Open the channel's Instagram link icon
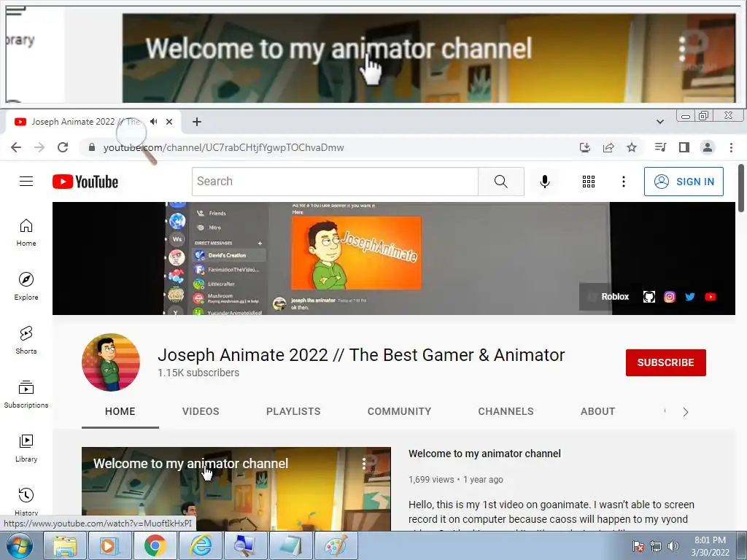 pos(670,297)
